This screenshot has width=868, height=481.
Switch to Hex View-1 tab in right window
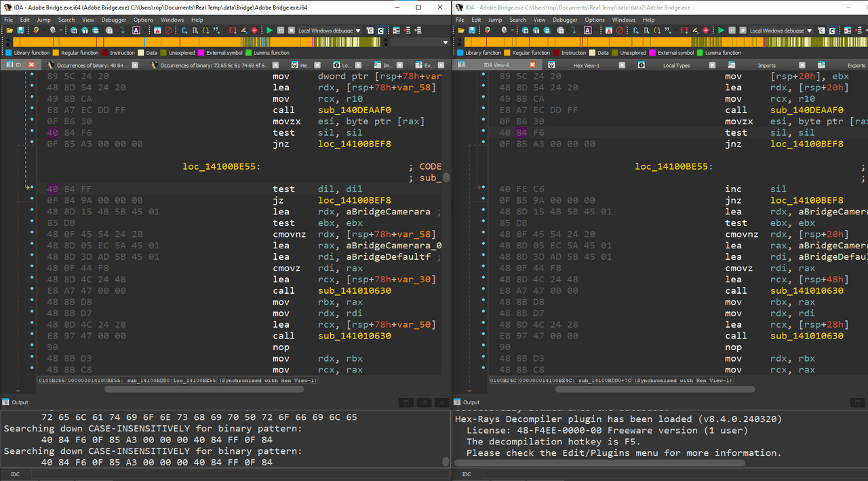[586, 65]
